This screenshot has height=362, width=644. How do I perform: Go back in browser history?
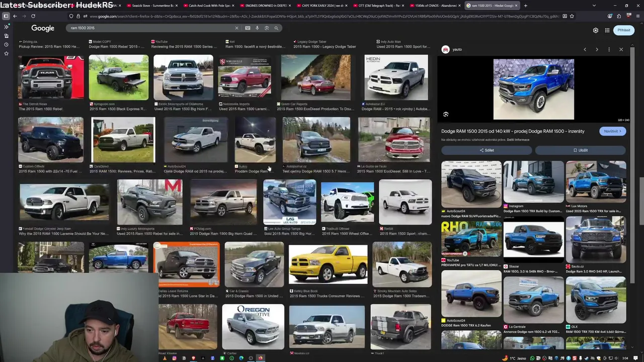point(15,16)
